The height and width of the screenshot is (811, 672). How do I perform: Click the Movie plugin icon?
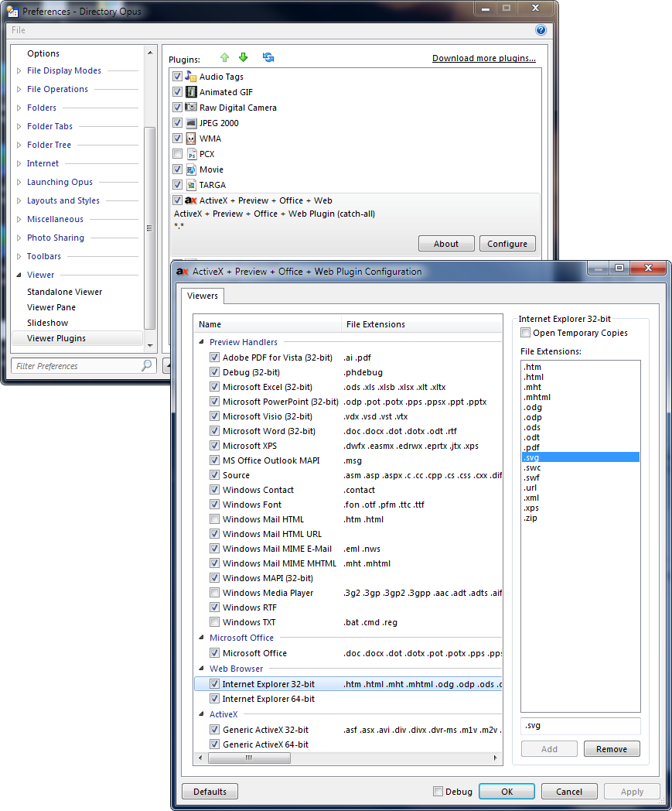point(191,169)
